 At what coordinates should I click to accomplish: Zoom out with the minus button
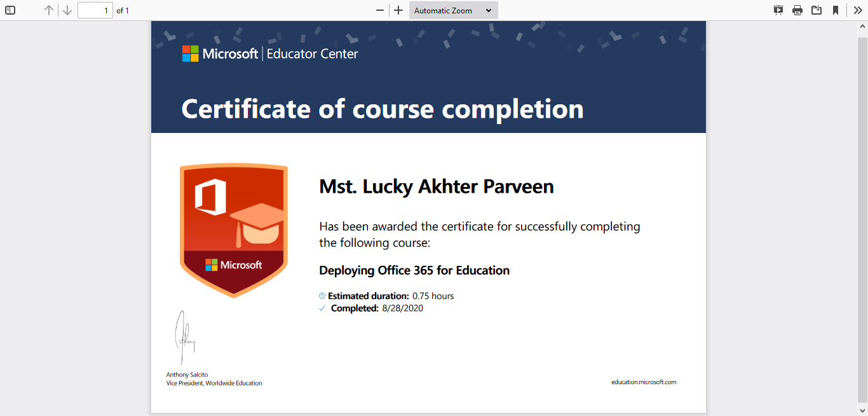pyautogui.click(x=380, y=10)
